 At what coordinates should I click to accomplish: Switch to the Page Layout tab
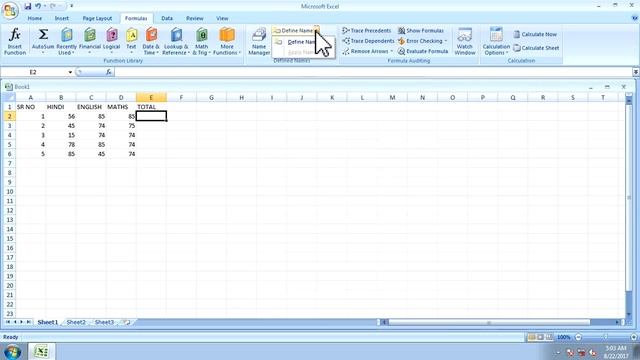(97, 18)
